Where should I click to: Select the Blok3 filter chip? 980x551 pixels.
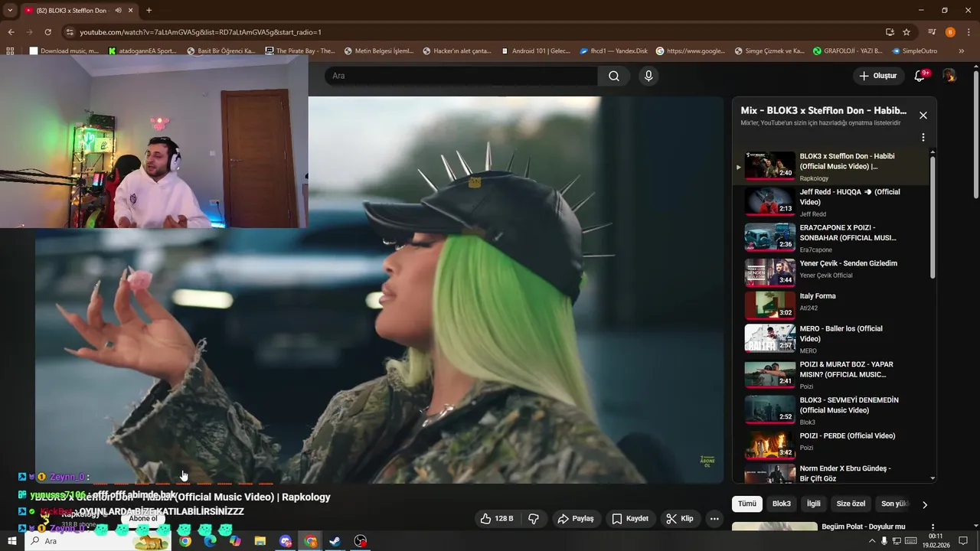point(781,504)
